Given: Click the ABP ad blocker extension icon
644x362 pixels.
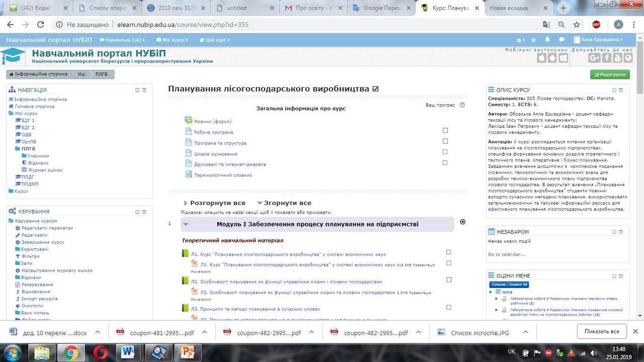Looking at the screenshot, I should tap(596, 25).
